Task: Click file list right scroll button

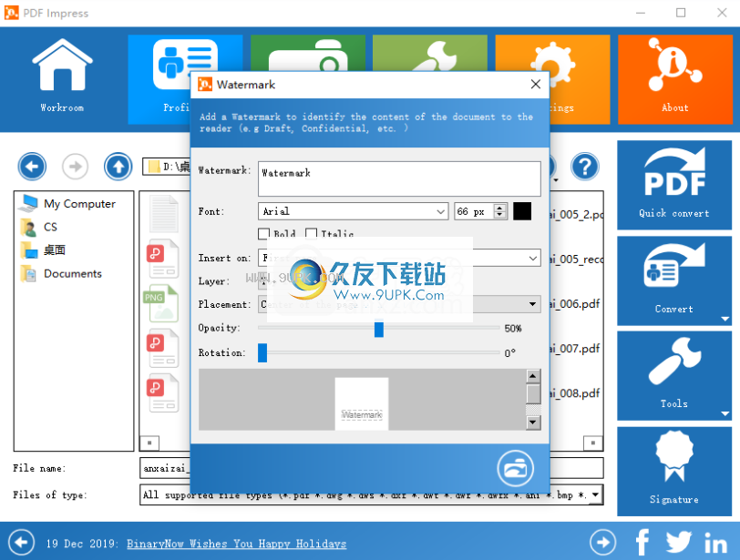Action: [592, 443]
